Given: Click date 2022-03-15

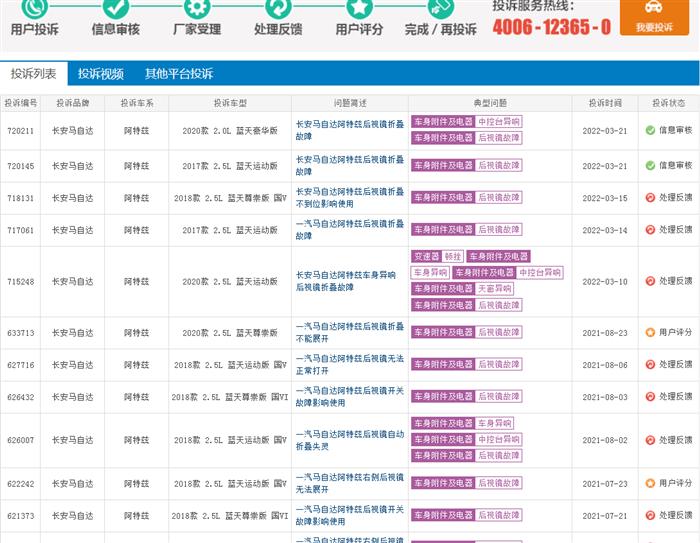Looking at the screenshot, I should [x=605, y=198].
